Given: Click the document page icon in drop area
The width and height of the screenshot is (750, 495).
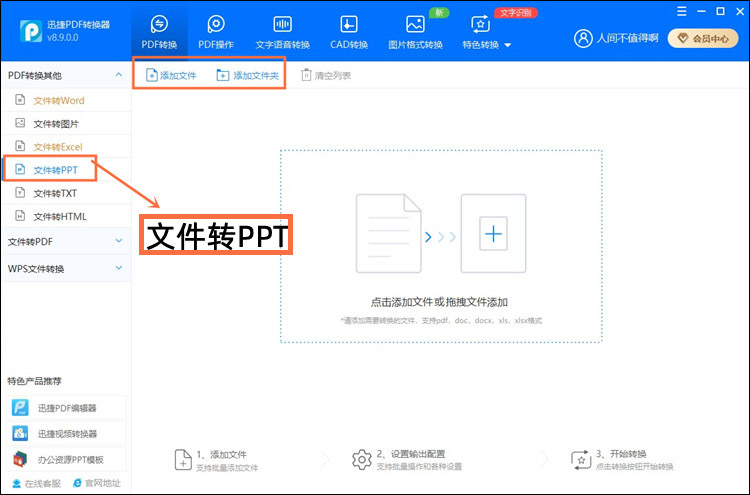Looking at the screenshot, I should (x=388, y=233).
